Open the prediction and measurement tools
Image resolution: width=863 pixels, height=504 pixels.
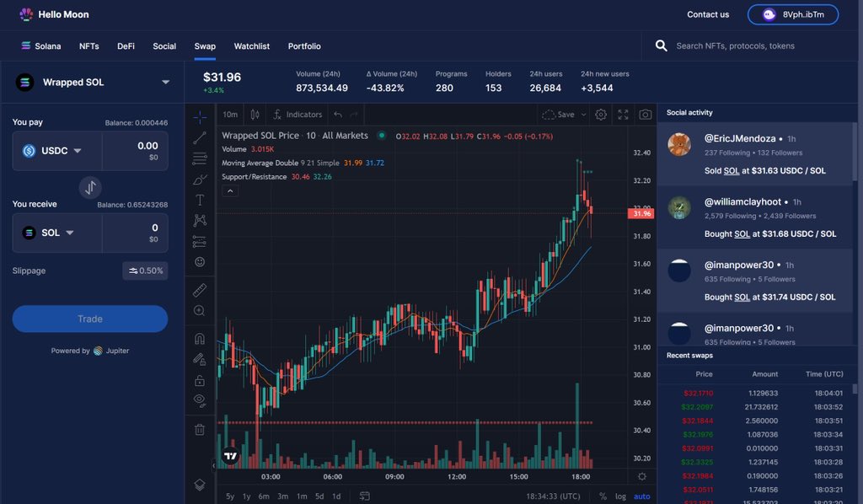(x=200, y=242)
